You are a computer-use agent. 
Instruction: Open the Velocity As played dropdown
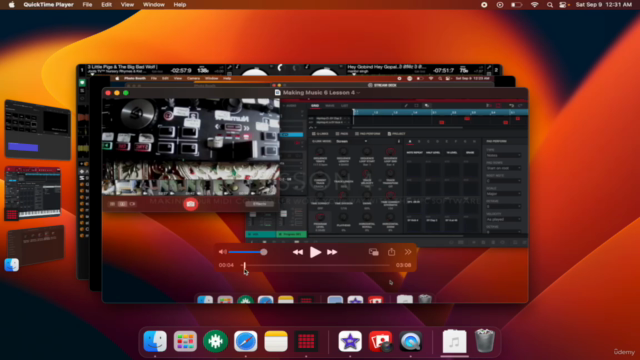coord(504,220)
